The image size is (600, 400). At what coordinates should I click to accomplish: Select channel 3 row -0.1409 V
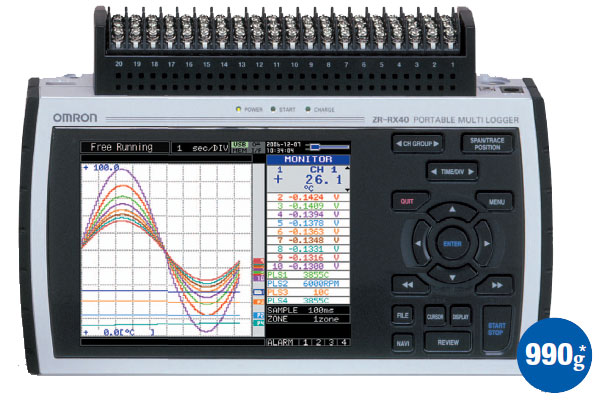tap(308, 206)
